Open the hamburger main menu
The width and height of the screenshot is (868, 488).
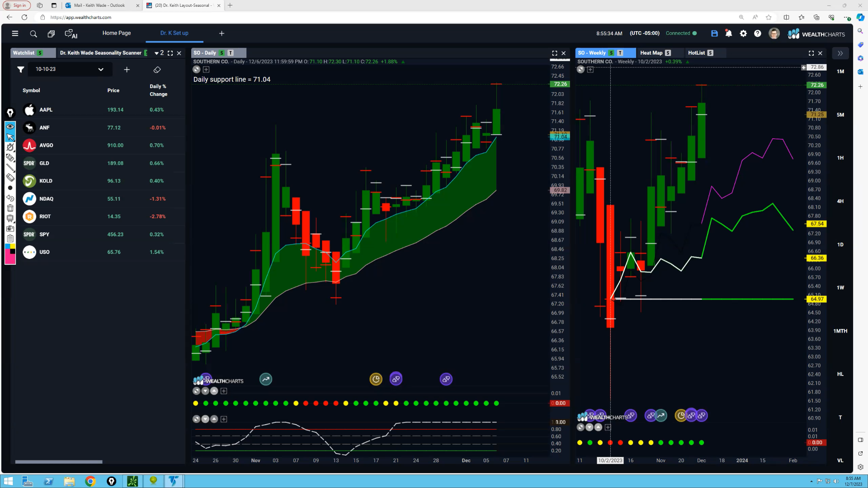point(15,33)
